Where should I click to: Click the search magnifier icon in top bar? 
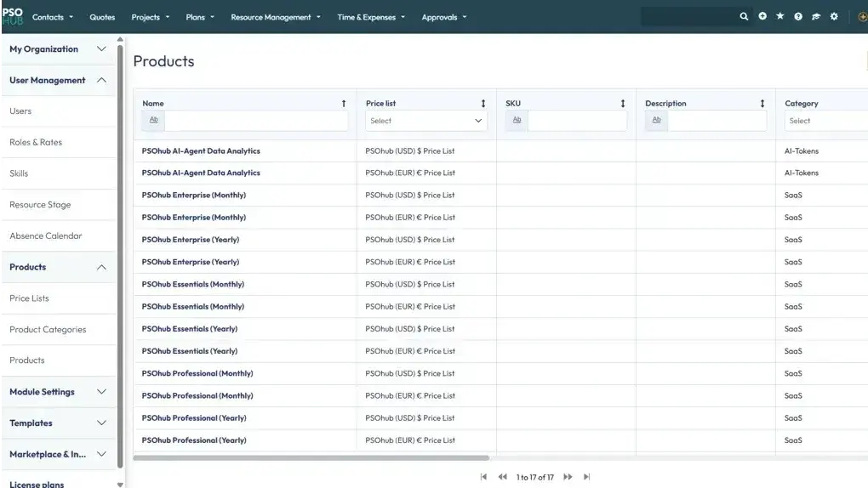tap(744, 16)
